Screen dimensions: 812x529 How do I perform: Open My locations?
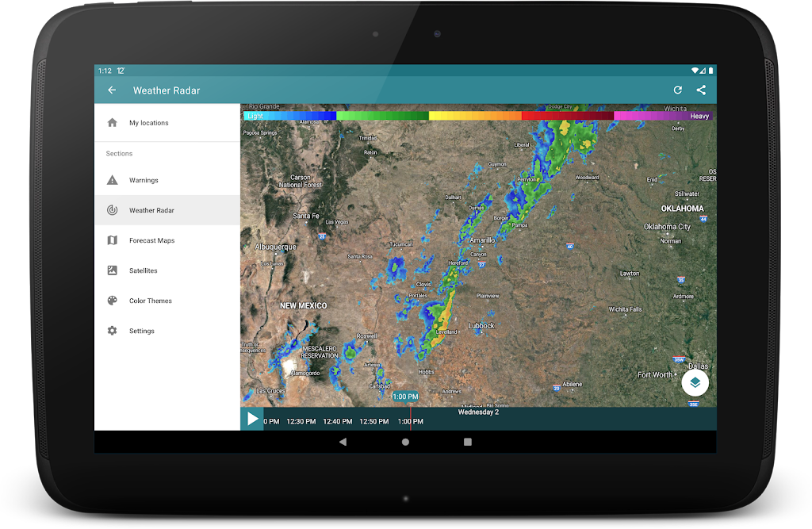coord(167,123)
